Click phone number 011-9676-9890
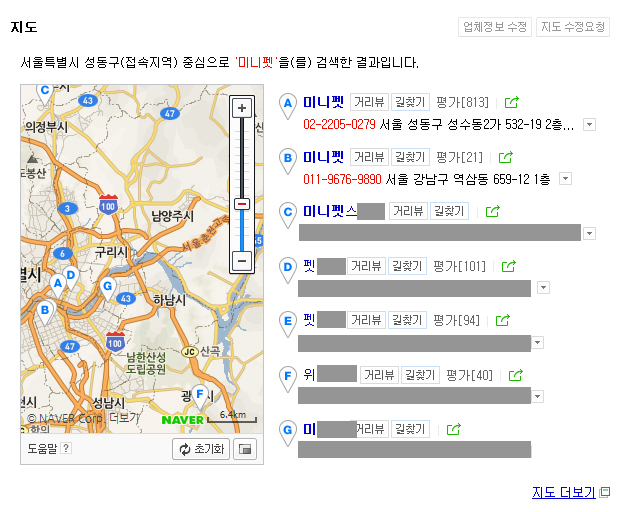 tap(342, 179)
